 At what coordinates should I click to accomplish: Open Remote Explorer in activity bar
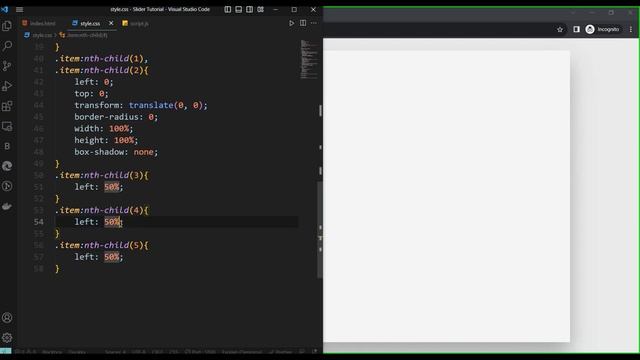[x=7, y=126]
